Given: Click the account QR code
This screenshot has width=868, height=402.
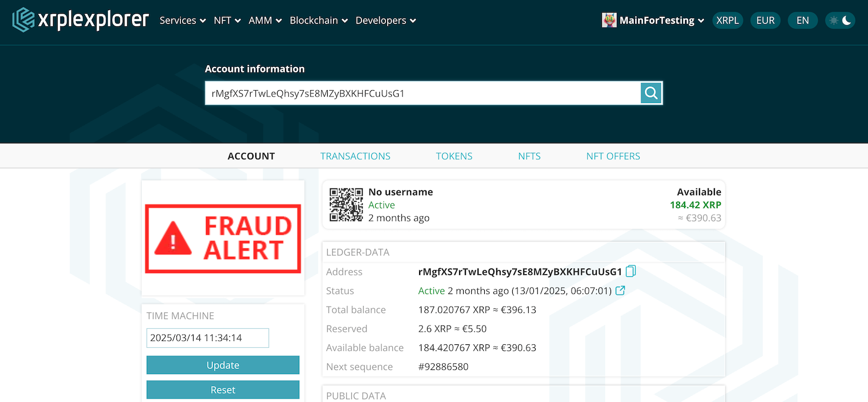Looking at the screenshot, I should [346, 204].
